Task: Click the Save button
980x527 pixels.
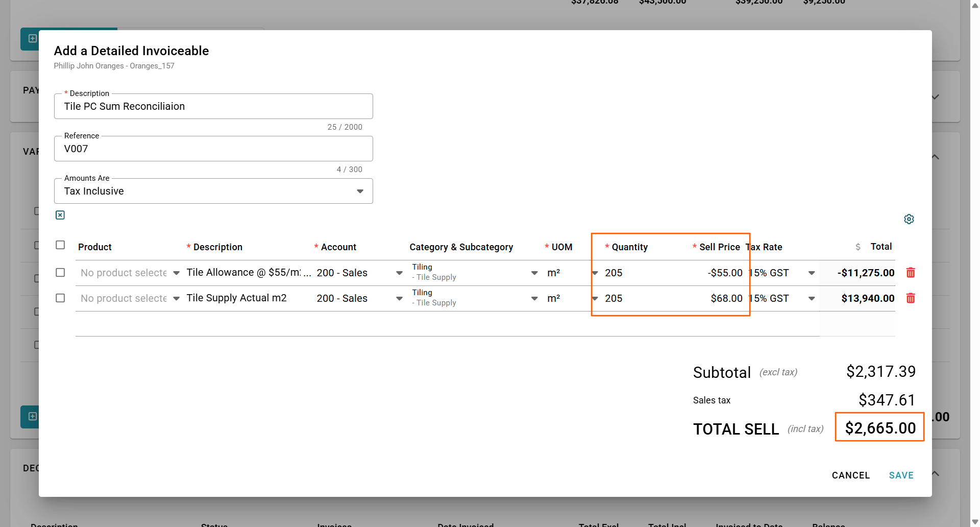Action: [901, 475]
